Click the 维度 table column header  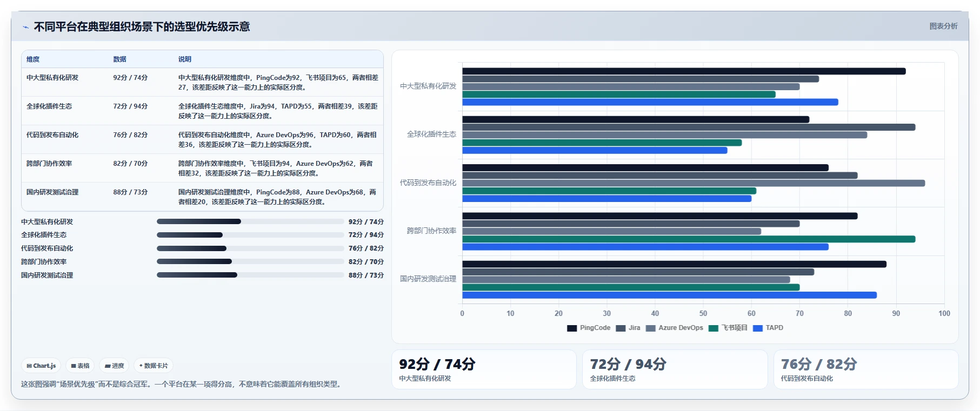point(33,59)
